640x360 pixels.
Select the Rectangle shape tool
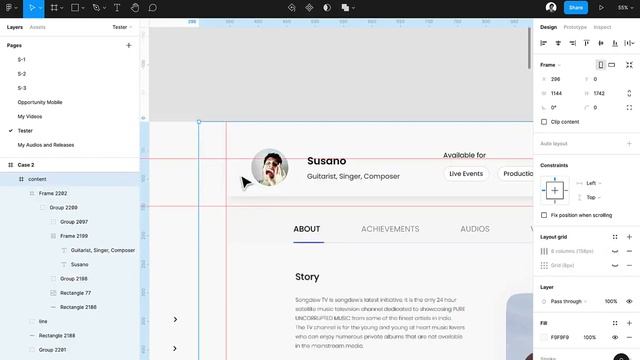coord(75,8)
